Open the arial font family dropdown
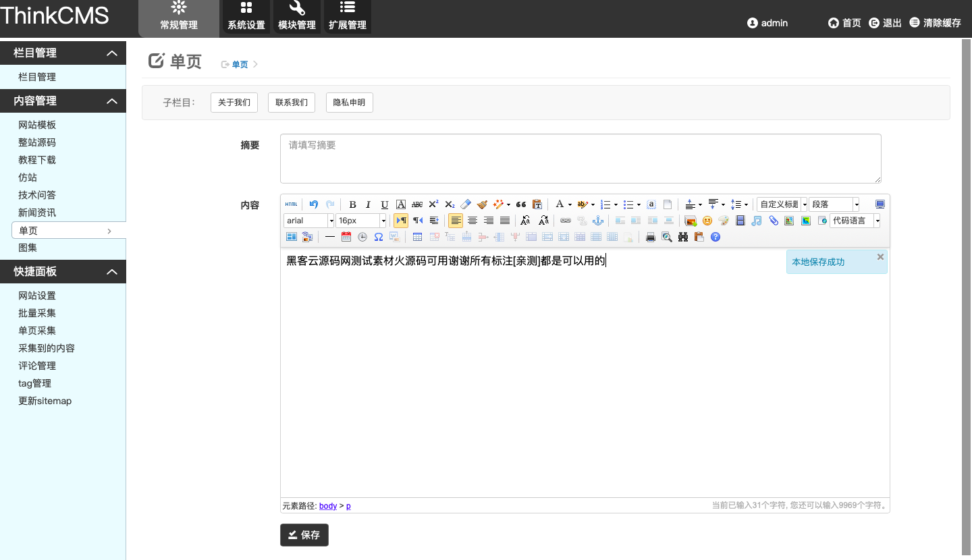Image resolution: width=972 pixels, height=560 pixels. pyautogui.click(x=309, y=221)
